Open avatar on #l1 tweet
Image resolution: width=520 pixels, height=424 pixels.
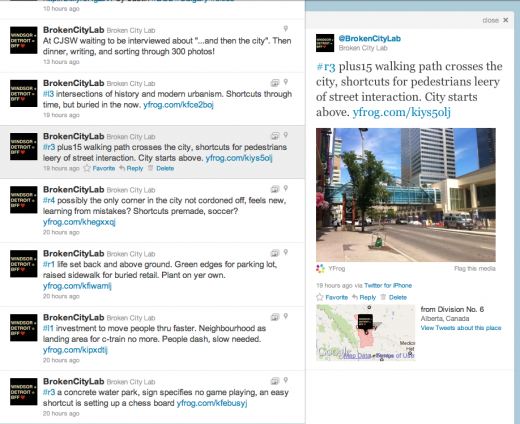point(24,328)
